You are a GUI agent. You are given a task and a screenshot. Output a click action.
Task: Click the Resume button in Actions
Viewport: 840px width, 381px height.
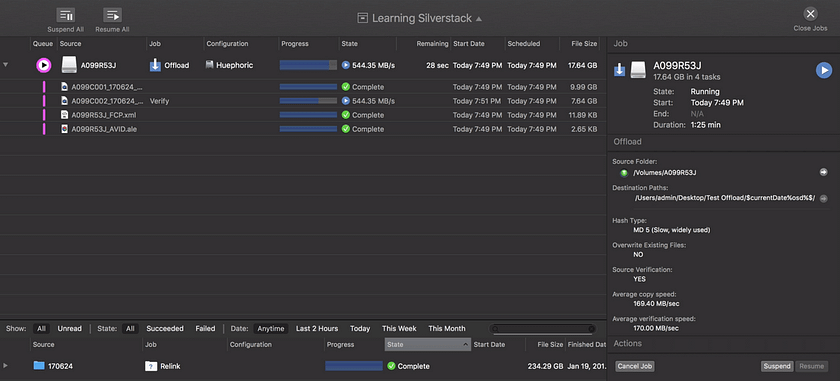[x=812, y=367]
